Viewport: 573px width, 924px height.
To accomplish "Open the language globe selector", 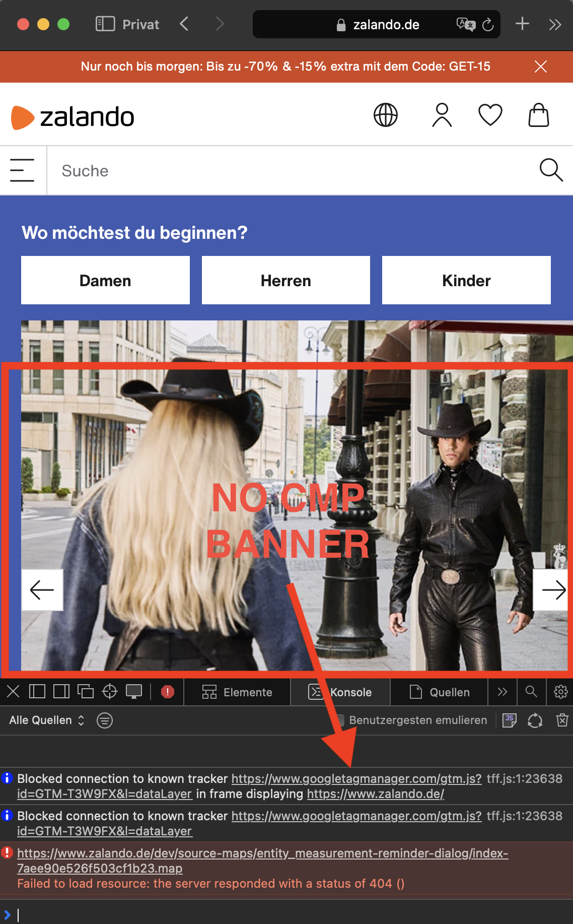I will pos(386,115).
